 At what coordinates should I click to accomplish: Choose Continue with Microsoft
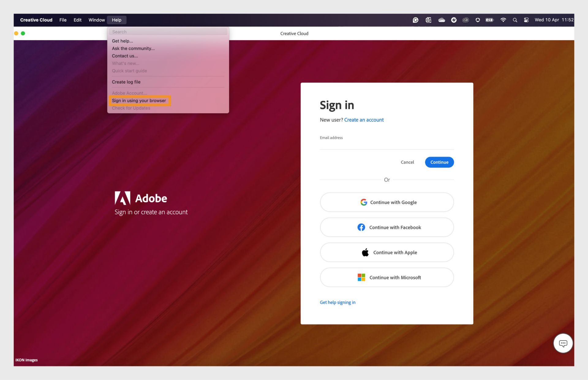(x=387, y=277)
